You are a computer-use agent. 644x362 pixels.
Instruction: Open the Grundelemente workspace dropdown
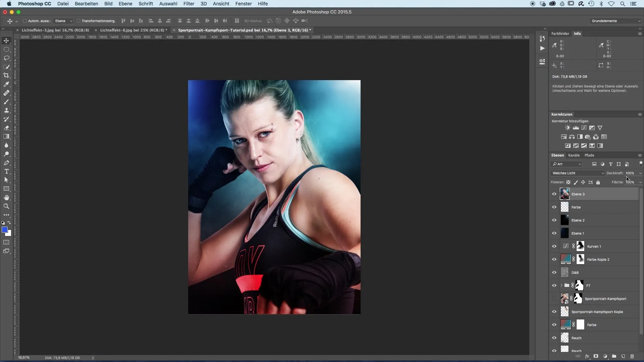[x=615, y=21]
